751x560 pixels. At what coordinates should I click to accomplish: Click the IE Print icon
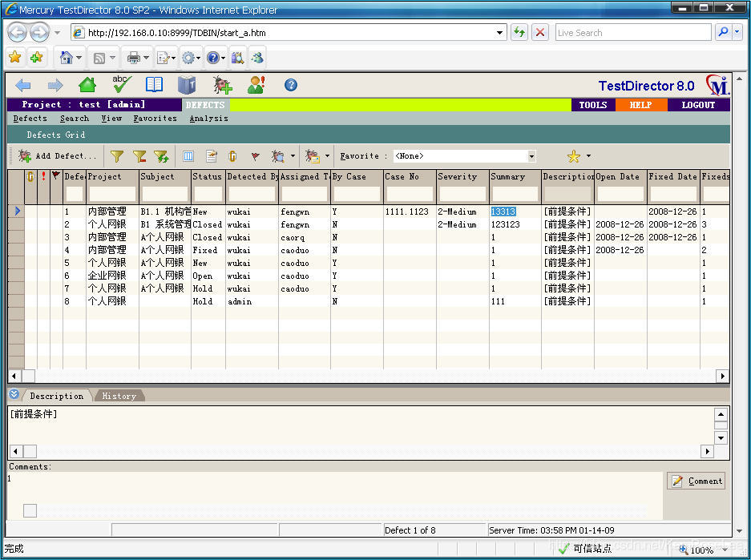[x=134, y=58]
